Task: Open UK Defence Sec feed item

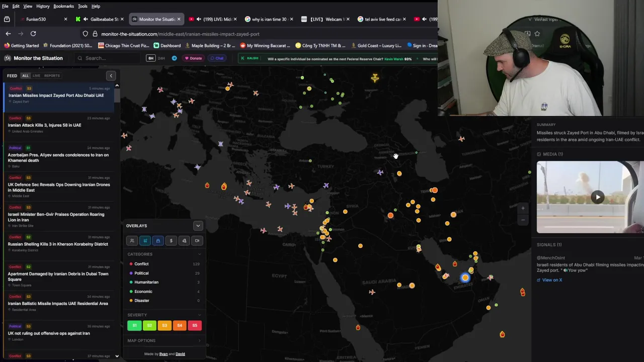Action: coord(58,187)
